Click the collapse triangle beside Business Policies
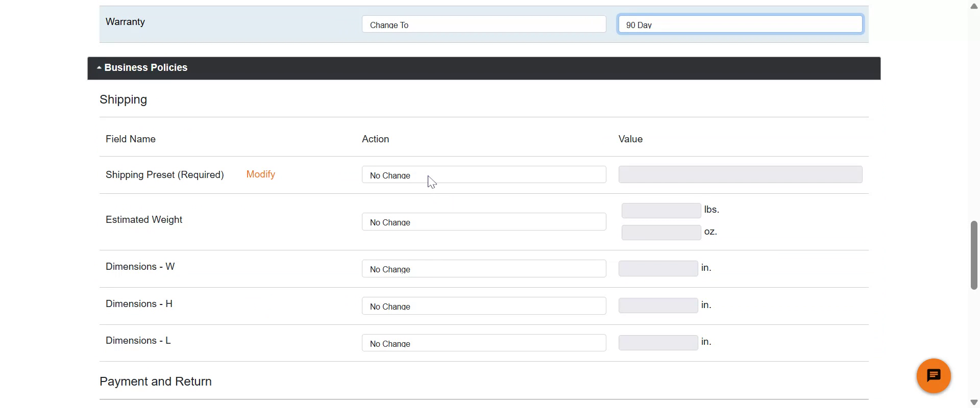 (99, 68)
